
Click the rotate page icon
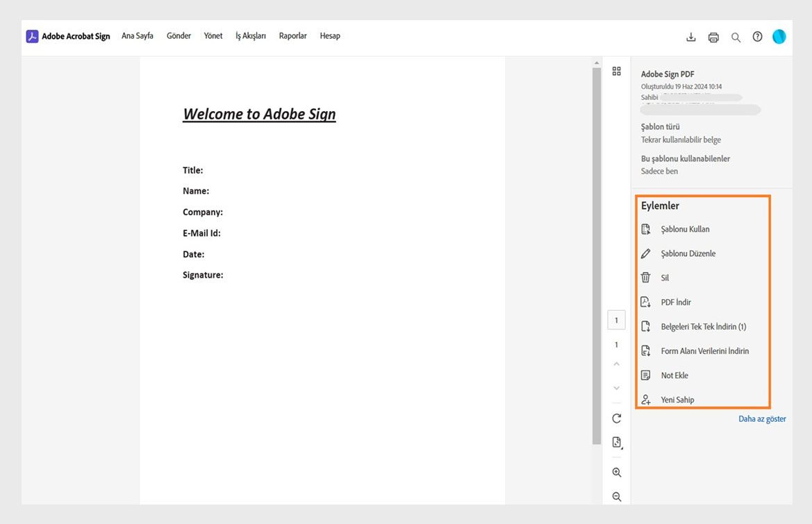pyautogui.click(x=616, y=419)
